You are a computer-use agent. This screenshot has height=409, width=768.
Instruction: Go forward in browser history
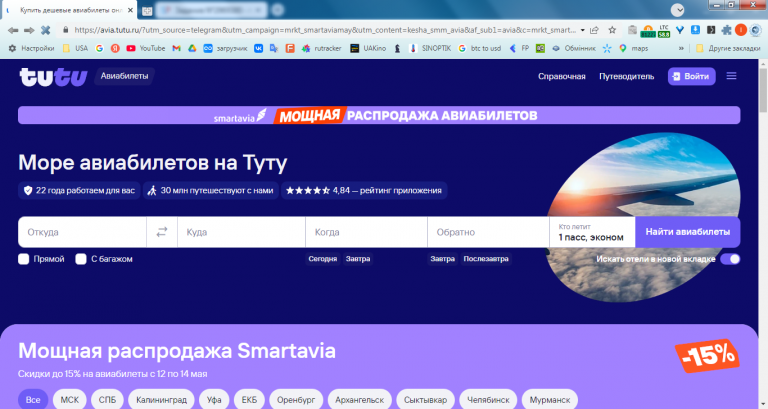[29, 30]
